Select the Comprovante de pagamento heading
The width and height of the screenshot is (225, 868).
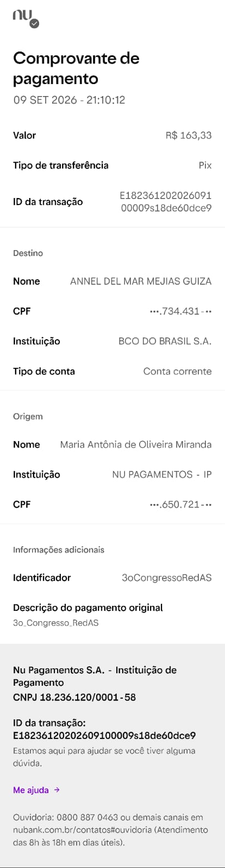point(76,68)
